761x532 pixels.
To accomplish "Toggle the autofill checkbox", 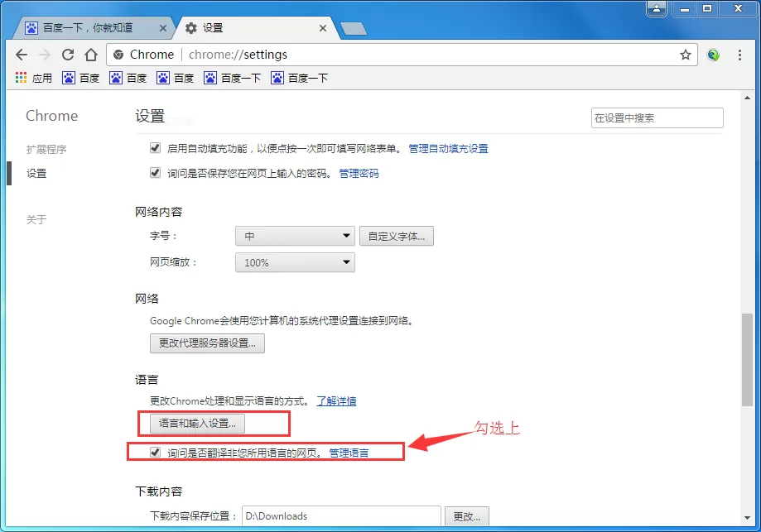I will [x=155, y=147].
